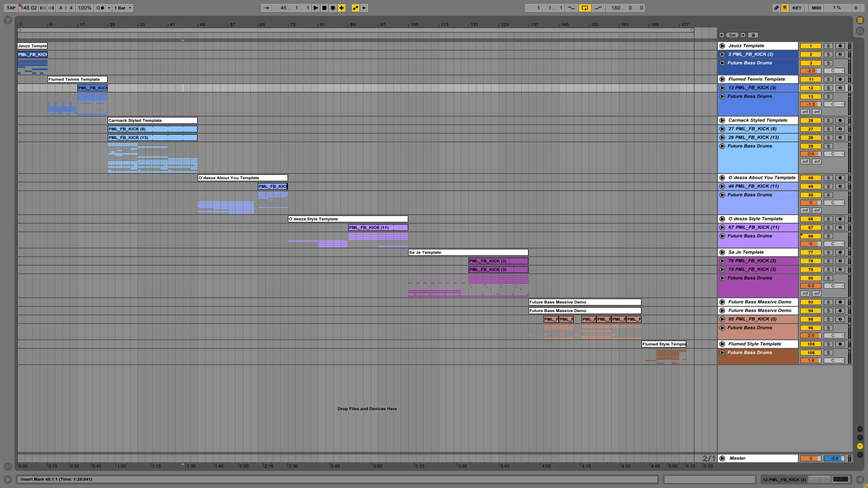Jump to next locator arrow icon
This screenshot has width=868, height=488.
point(743,35)
